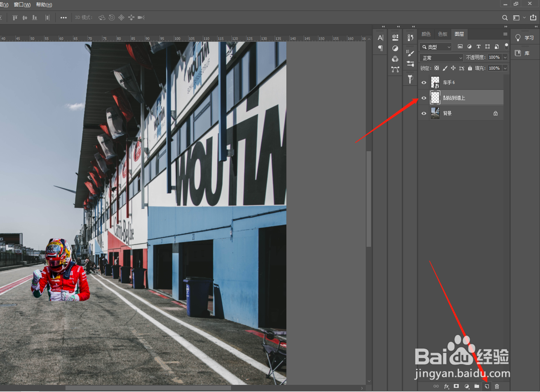Open the Brush Settings panel icon
Screen dimensions: 540x392
point(410,53)
